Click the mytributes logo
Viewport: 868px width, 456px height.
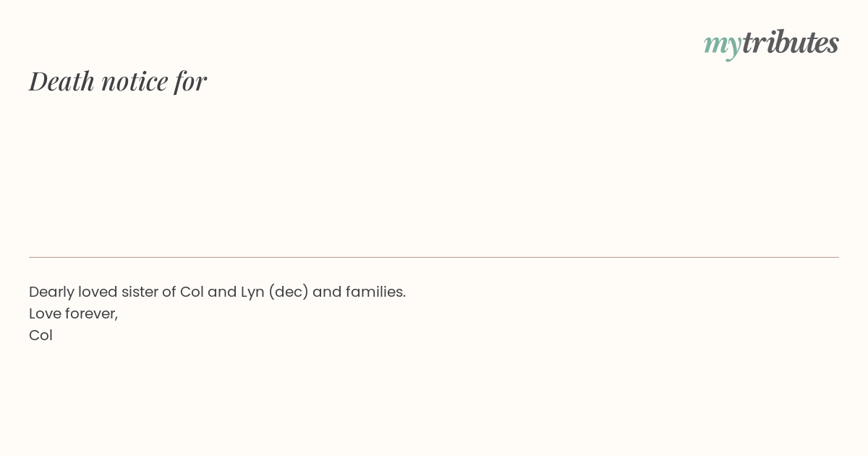[771, 43]
